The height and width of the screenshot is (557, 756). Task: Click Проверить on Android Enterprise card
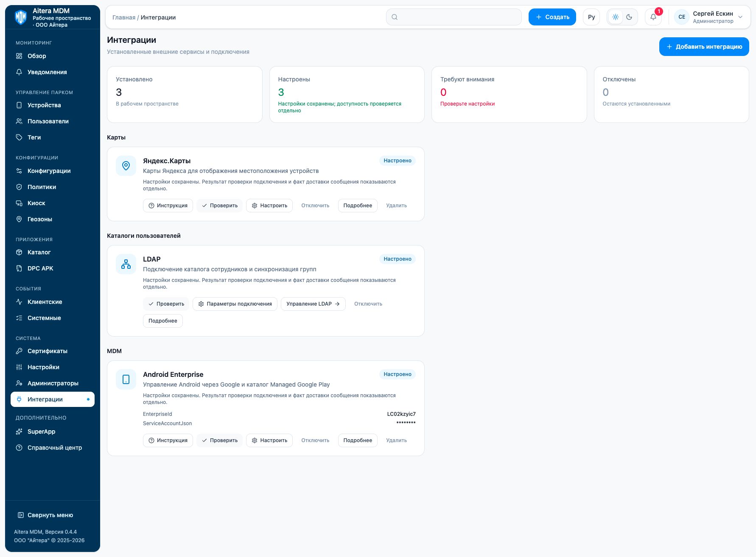coord(220,440)
